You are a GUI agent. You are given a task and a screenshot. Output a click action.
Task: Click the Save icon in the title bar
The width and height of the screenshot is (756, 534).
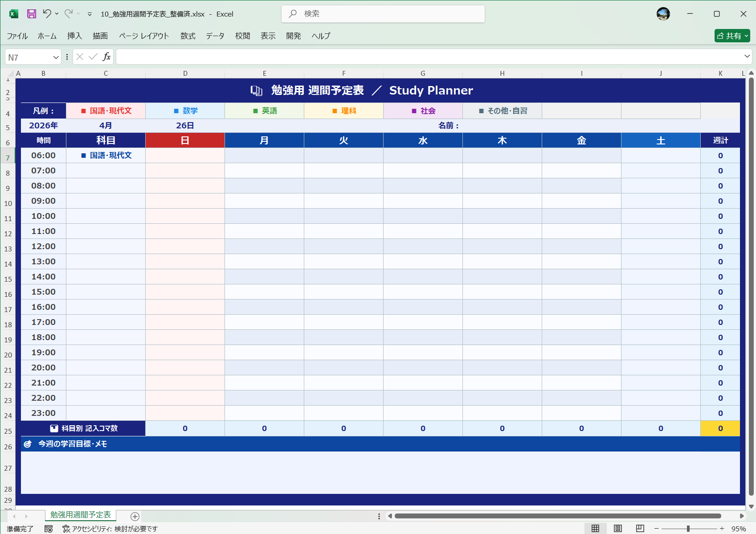(32, 14)
